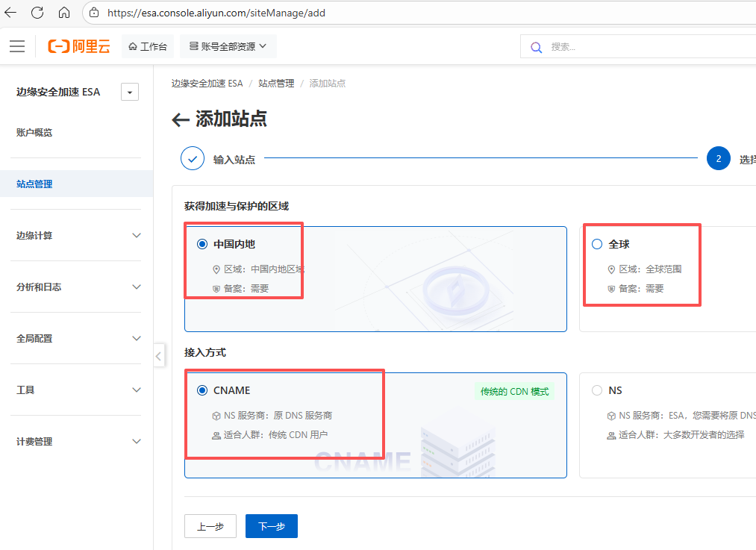Screen dimensions: 756x550
Task: Choose the CNAME access method
Action: pos(202,390)
